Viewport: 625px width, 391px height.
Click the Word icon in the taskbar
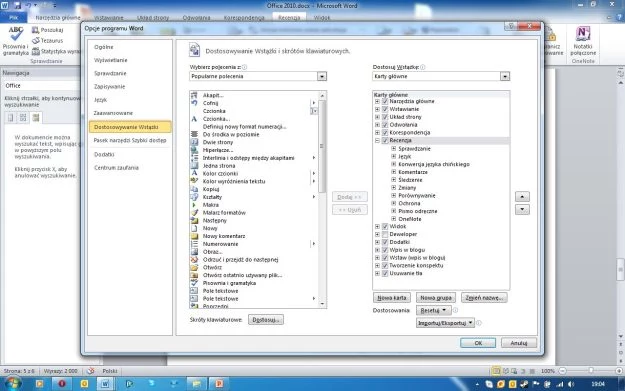pyautogui.click(x=105, y=383)
